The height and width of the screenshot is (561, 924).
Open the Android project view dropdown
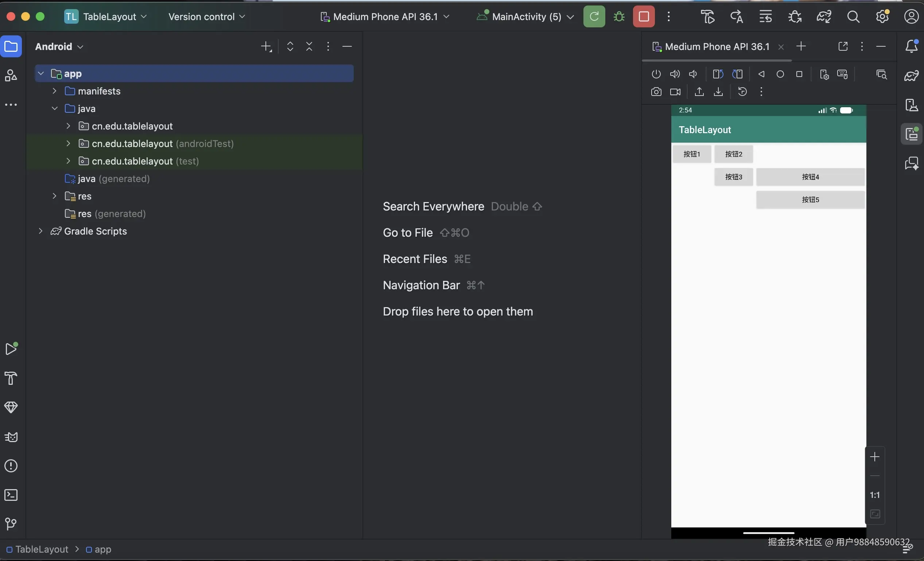click(x=59, y=47)
